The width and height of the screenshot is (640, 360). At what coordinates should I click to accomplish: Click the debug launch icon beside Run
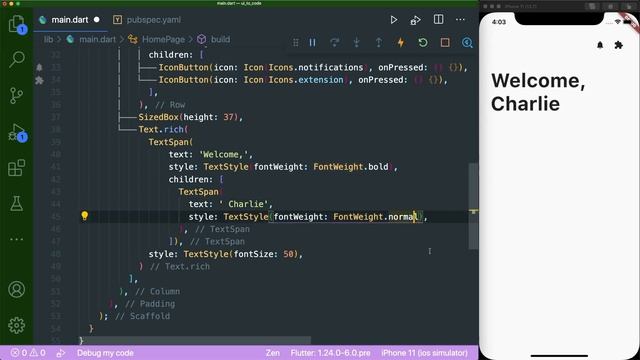(x=416, y=20)
